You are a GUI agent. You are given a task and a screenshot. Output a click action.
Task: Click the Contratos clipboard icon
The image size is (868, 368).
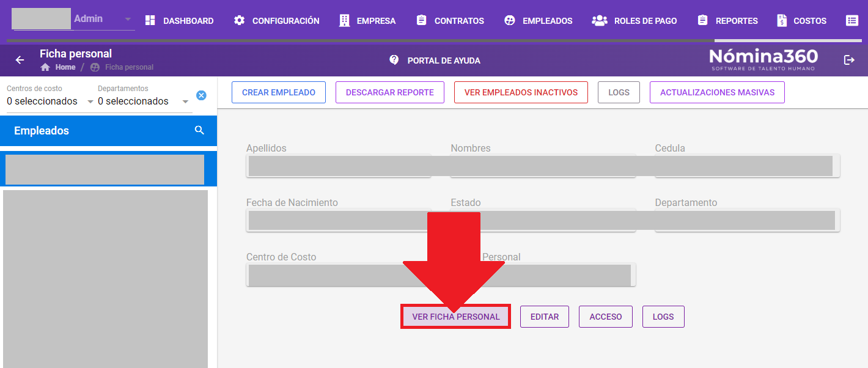tap(421, 21)
